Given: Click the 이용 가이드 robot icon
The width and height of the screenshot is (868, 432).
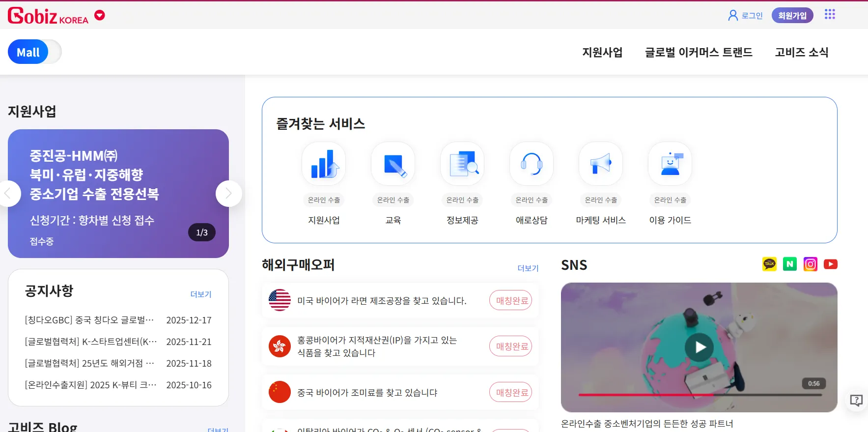Looking at the screenshot, I should click(x=670, y=164).
